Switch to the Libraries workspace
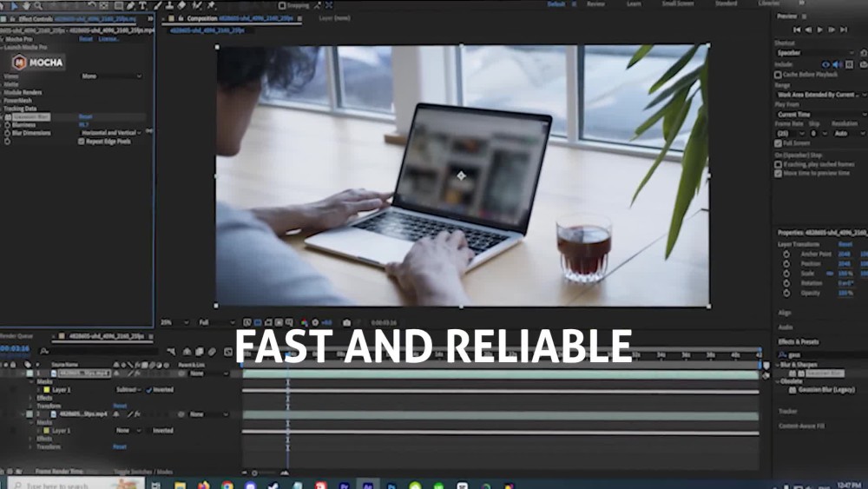The width and height of the screenshot is (868, 489). [769, 3]
